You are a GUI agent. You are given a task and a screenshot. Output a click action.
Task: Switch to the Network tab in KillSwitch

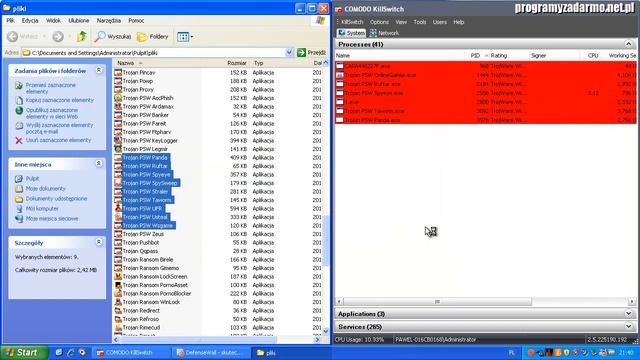[x=384, y=33]
